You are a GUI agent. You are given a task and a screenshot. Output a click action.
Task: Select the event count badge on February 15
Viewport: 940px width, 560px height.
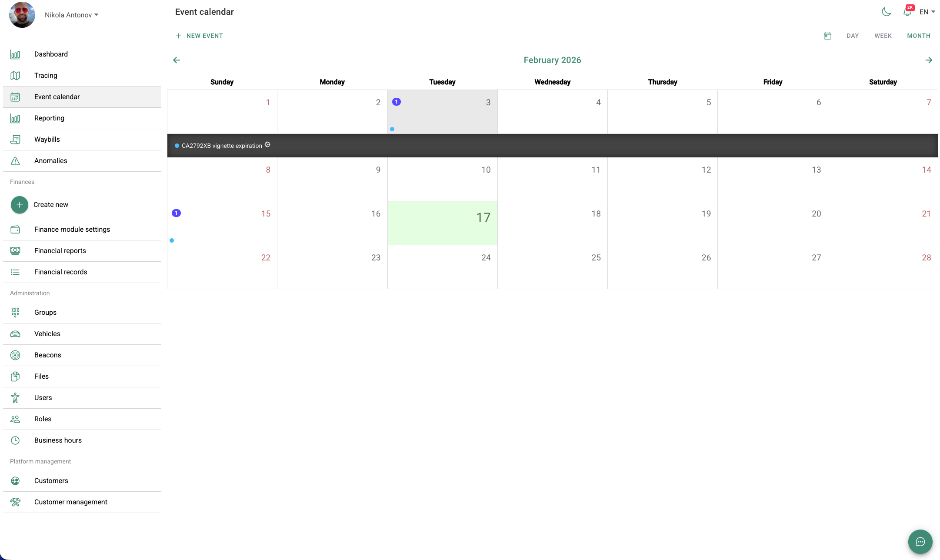click(176, 213)
